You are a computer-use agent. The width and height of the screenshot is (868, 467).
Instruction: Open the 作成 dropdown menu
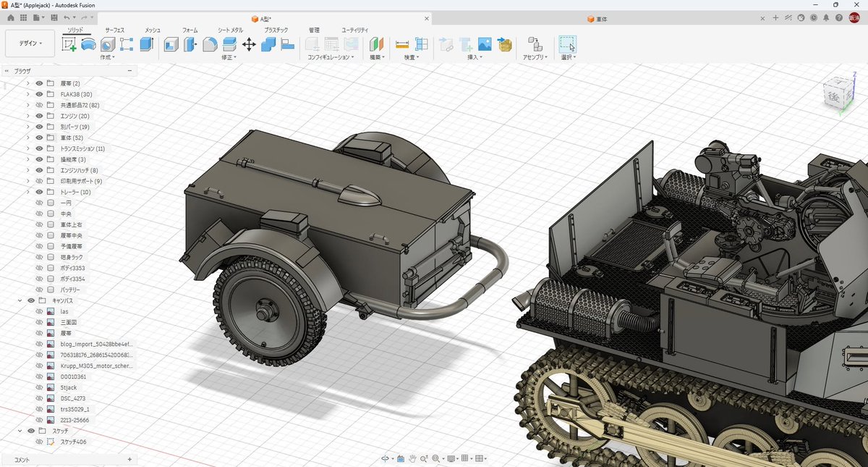click(108, 57)
